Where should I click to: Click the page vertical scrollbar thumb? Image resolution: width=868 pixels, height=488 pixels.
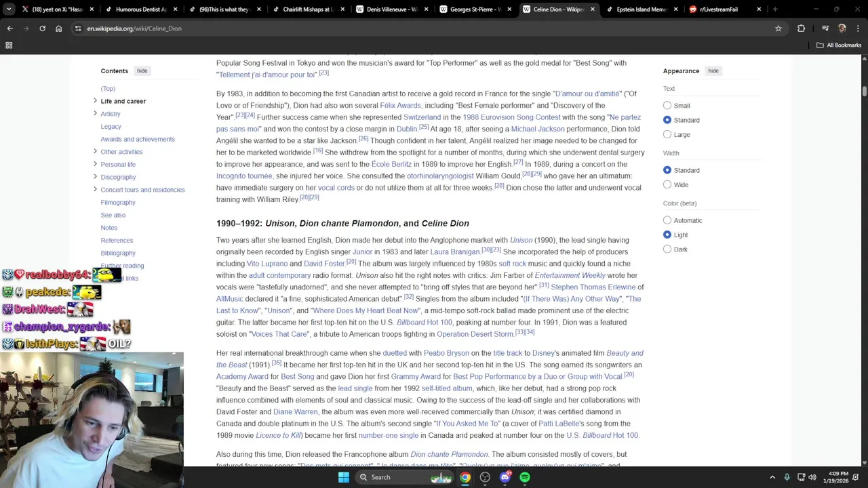click(864, 91)
